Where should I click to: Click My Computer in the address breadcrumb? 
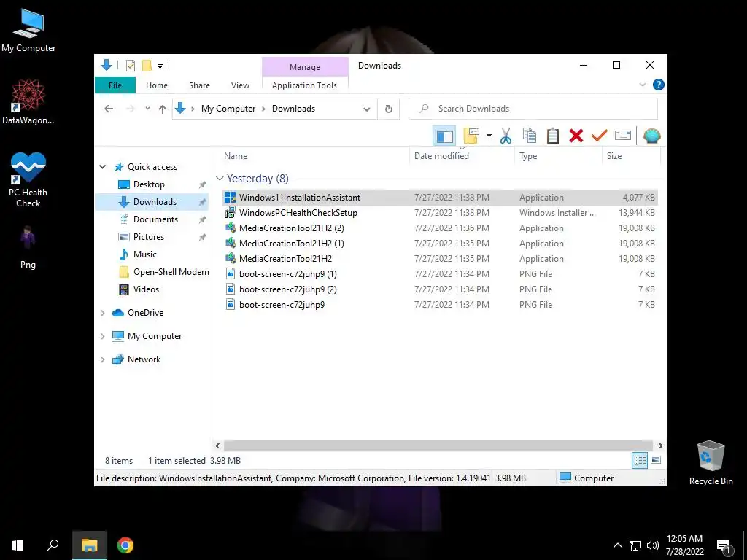click(228, 109)
